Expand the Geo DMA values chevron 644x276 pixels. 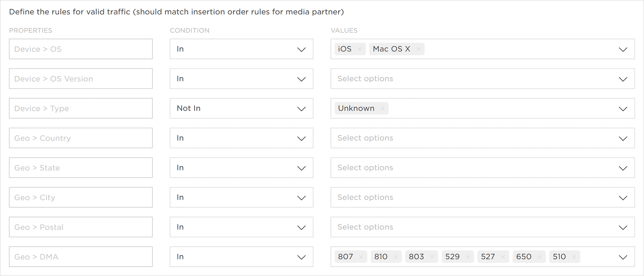coord(623,257)
